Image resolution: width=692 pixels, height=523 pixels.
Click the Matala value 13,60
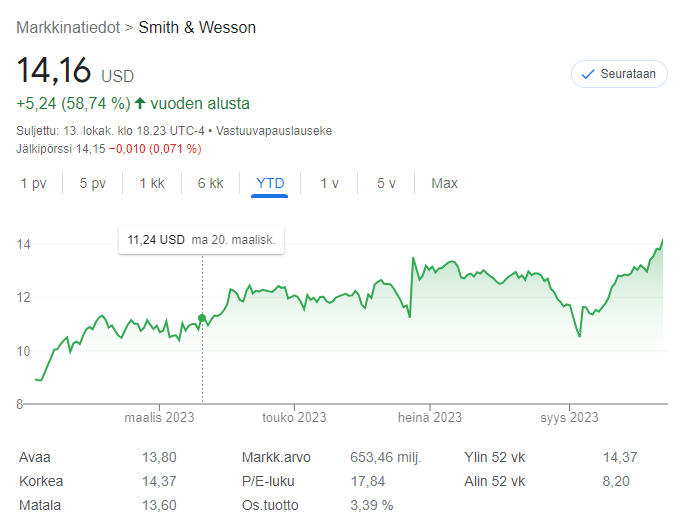(159, 505)
